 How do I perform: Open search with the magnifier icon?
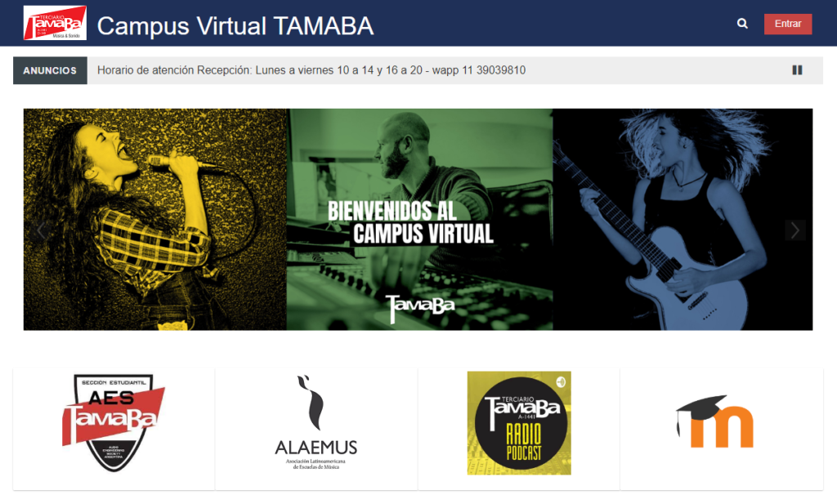(x=742, y=24)
